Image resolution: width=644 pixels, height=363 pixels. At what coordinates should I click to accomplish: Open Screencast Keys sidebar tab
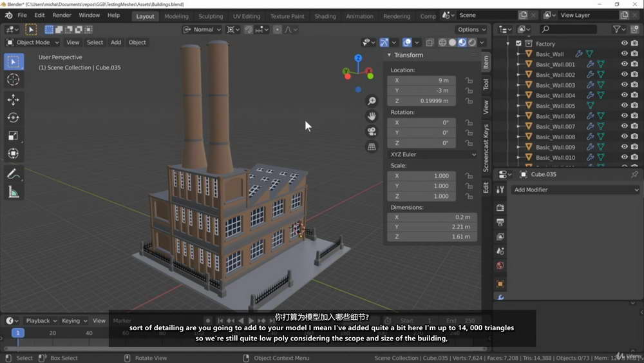point(486,148)
